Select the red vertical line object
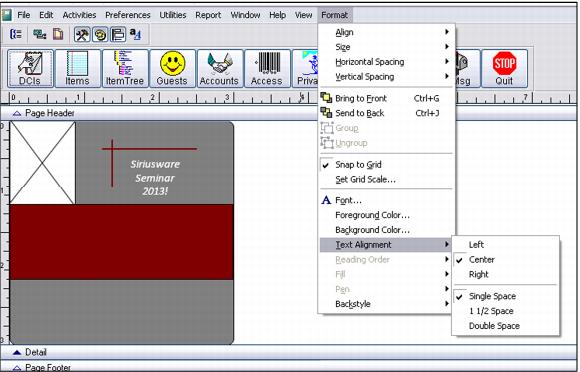 pyautogui.click(x=112, y=163)
